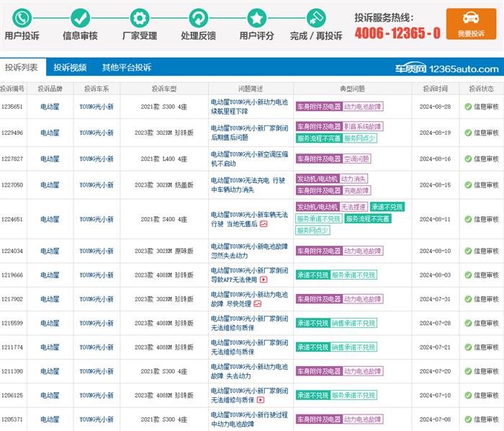Click model cell 2021款 L400 4座
Viewport: 504px width, 431px height.
click(164, 159)
